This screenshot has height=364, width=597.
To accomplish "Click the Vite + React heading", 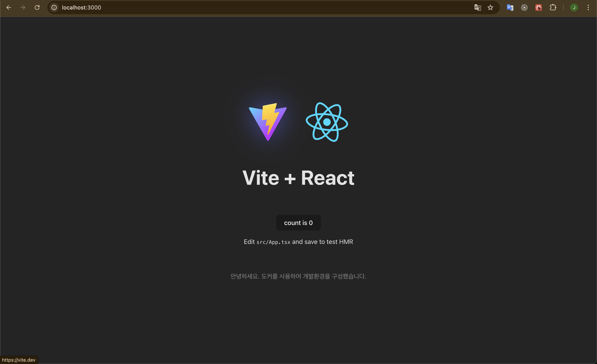I will 298,178.
